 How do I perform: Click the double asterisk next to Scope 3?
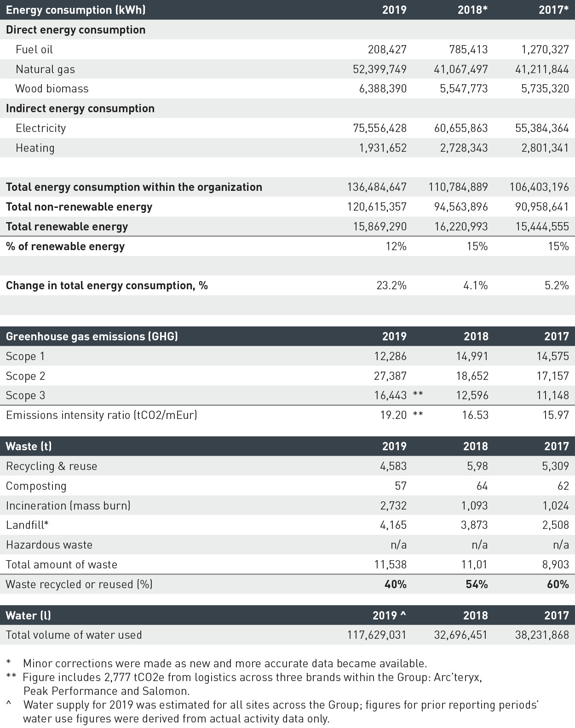coord(418,396)
